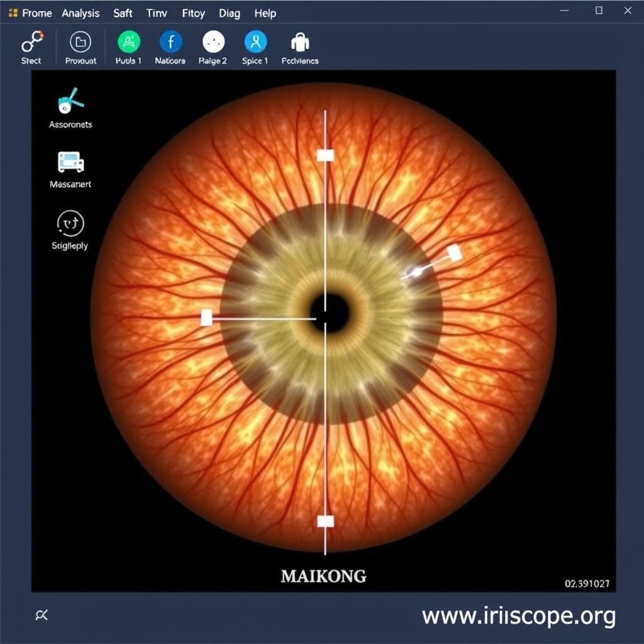Viewport: 644px width, 644px height.
Task: Select the Assoronets sidebar tool
Action: coord(69,104)
